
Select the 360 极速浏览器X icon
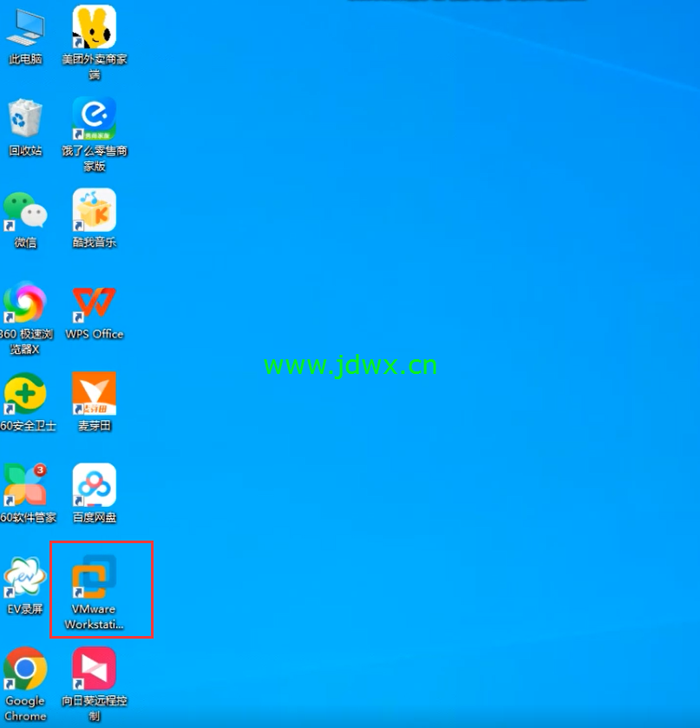[25, 302]
